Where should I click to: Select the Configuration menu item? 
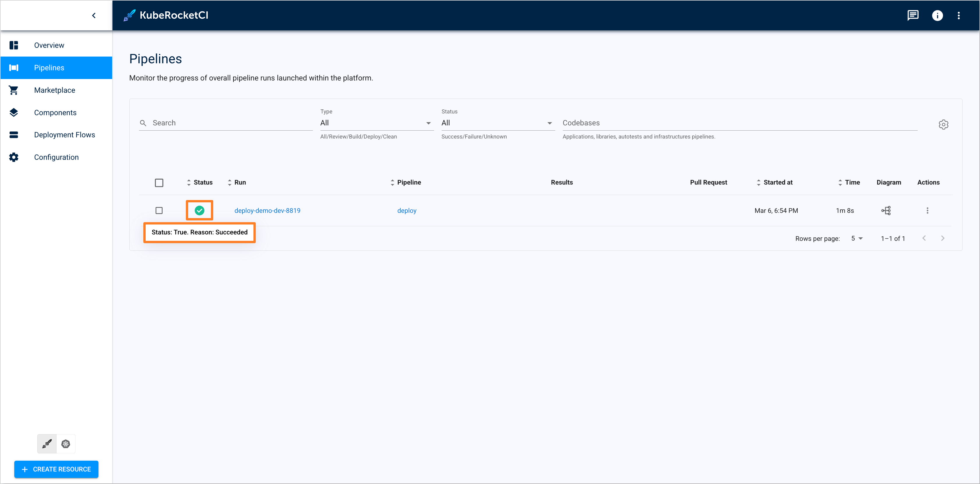57,157
